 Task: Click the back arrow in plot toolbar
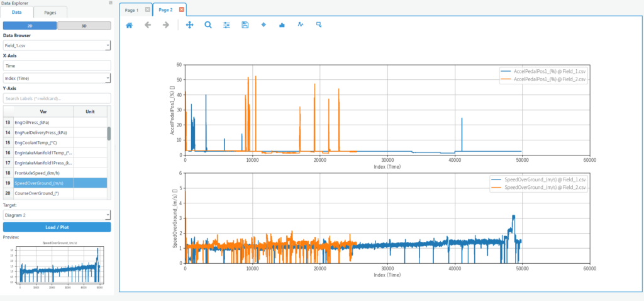(x=148, y=25)
